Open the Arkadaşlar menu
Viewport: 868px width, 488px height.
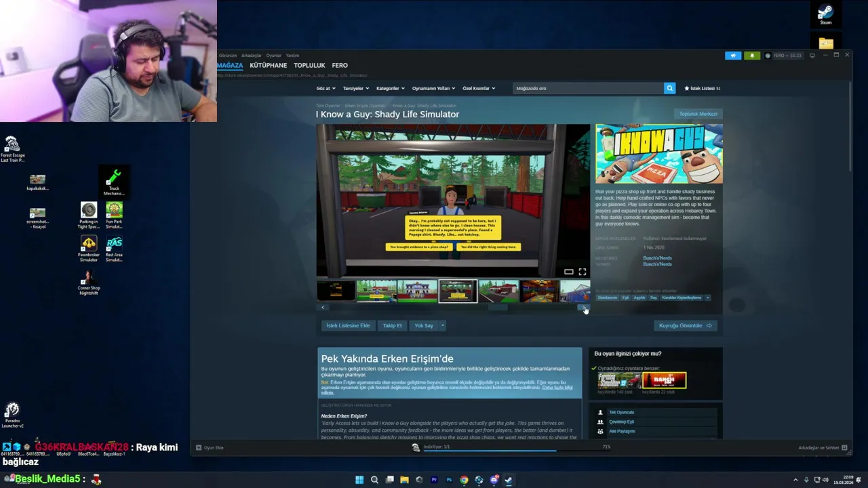pos(252,56)
